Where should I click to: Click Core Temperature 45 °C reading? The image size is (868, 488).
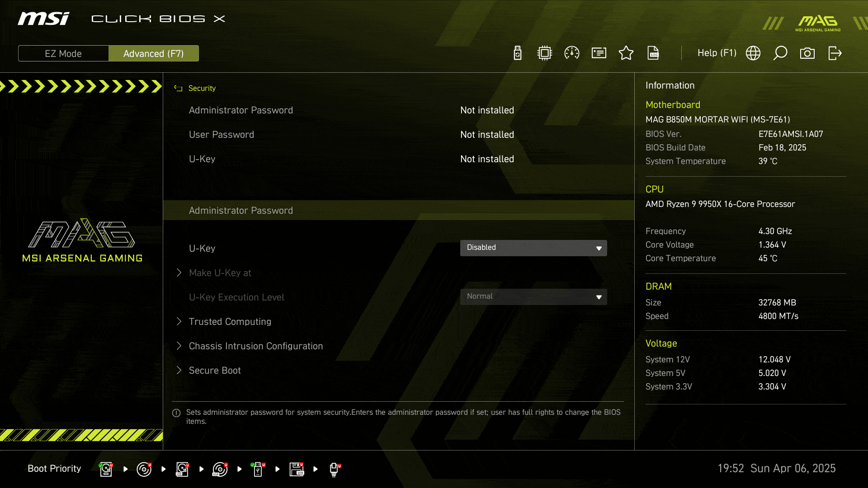point(768,258)
